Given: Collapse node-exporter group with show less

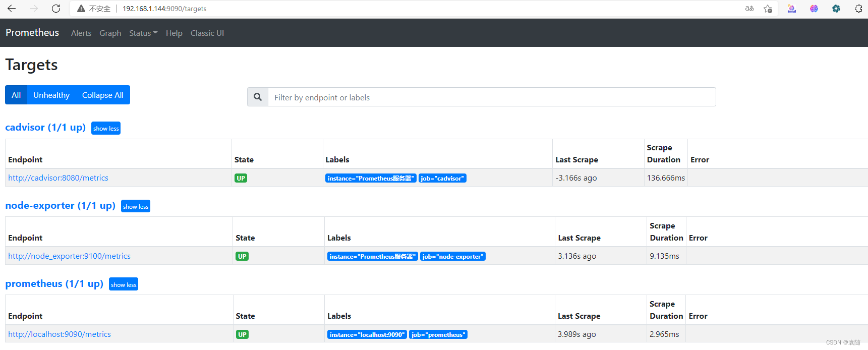Looking at the screenshot, I should click(136, 206).
